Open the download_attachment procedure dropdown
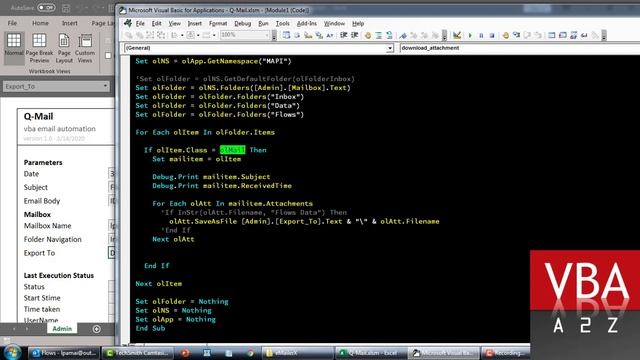 520,48
